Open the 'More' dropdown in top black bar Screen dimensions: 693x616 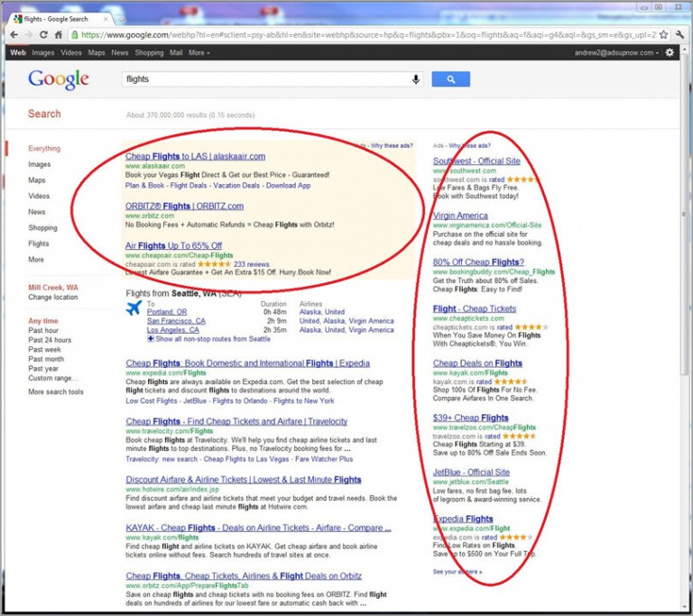point(199,53)
